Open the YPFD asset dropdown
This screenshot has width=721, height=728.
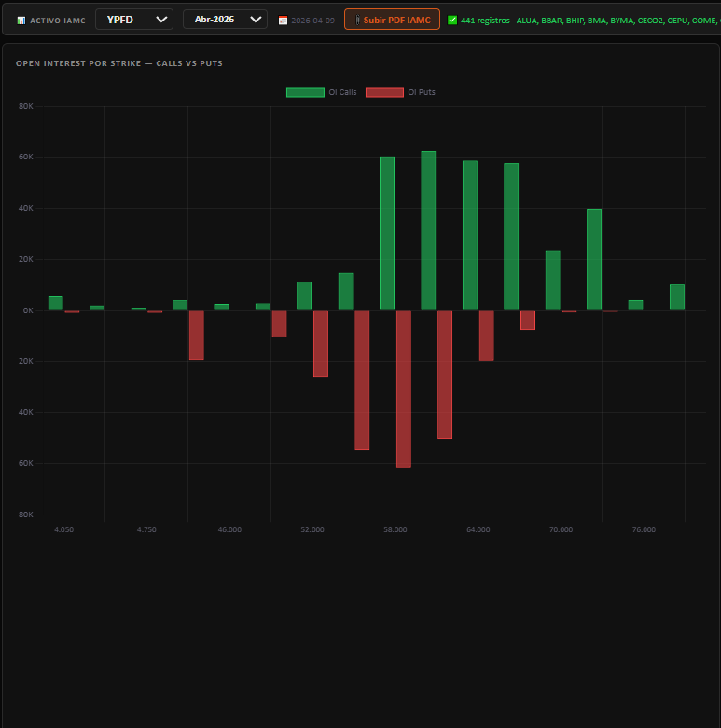(134, 20)
